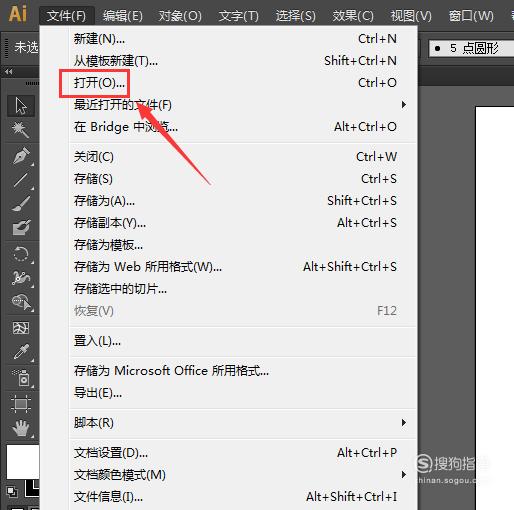This screenshot has width=514, height=510.
Task: Open the 效果(C) menu
Action: (x=353, y=16)
